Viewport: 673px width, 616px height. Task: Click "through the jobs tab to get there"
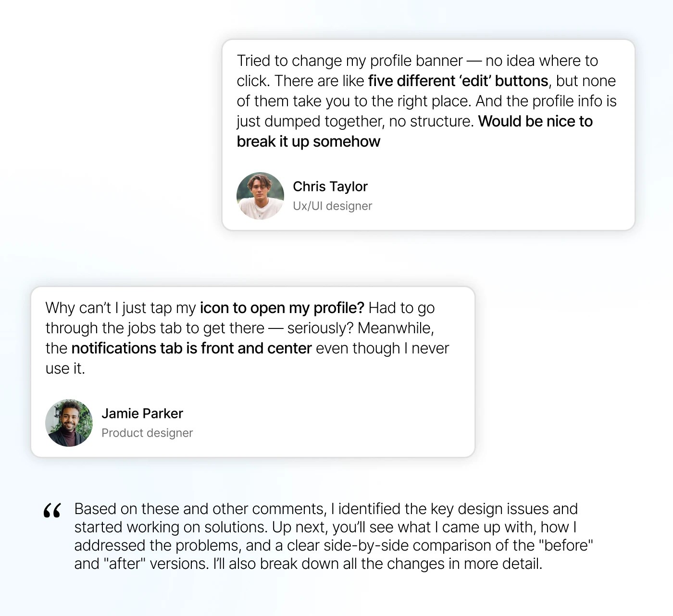tap(155, 328)
